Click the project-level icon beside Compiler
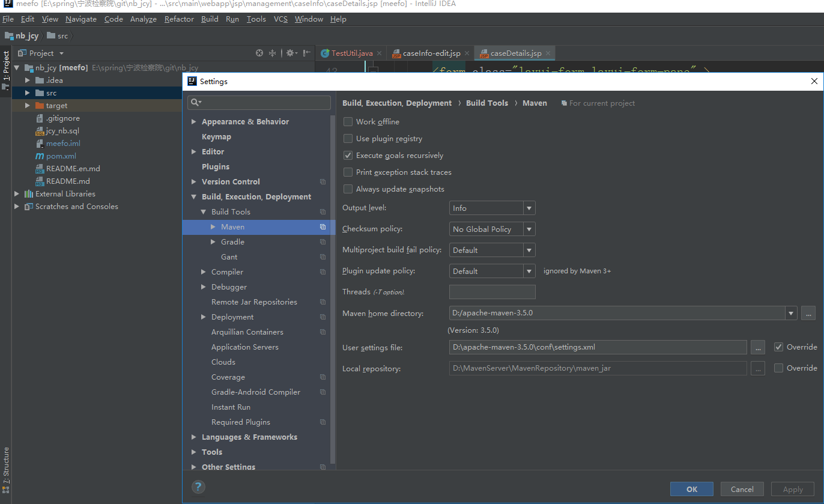Image resolution: width=824 pixels, height=504 pixels. click(323, 272)
